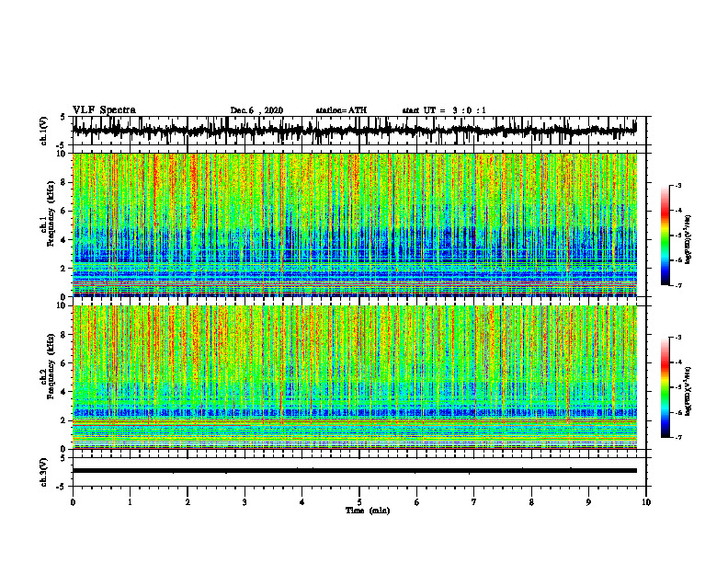Click the ch.1 voltage waveform trace
This screenshot has height=563, width=728.
pyautogui.click(x=354, y=131)
